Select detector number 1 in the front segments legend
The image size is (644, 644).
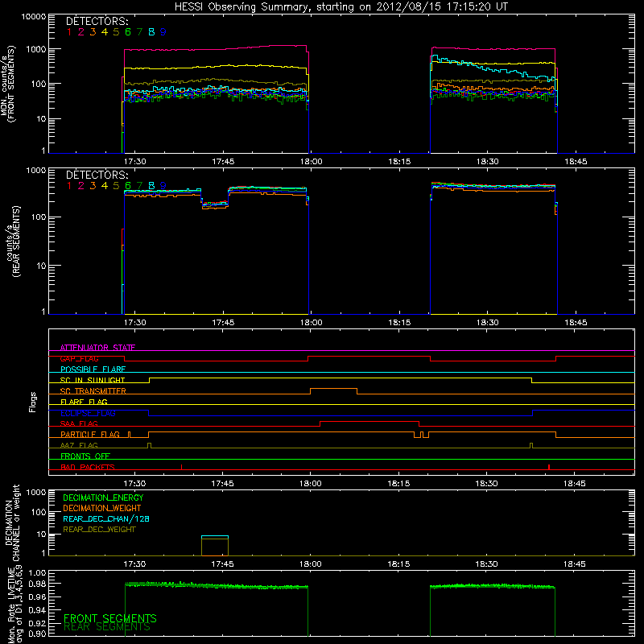[x=69, y=32]
